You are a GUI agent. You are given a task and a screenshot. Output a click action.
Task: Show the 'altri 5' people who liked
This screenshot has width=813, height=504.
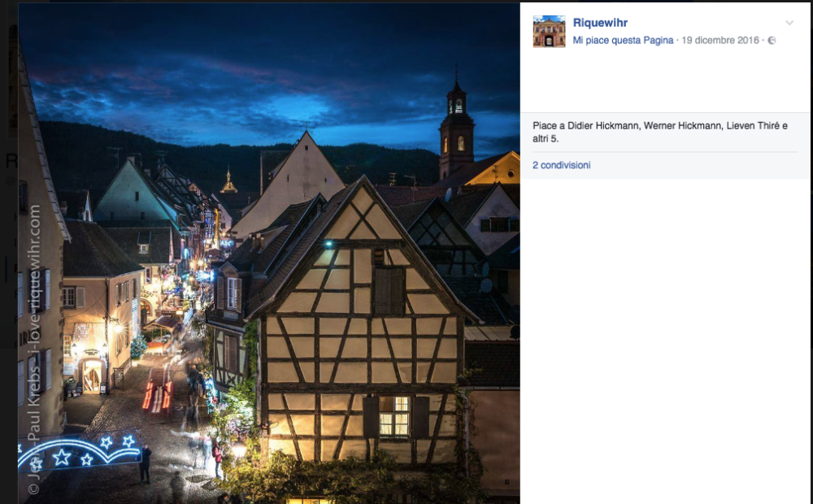coord(546,139)
